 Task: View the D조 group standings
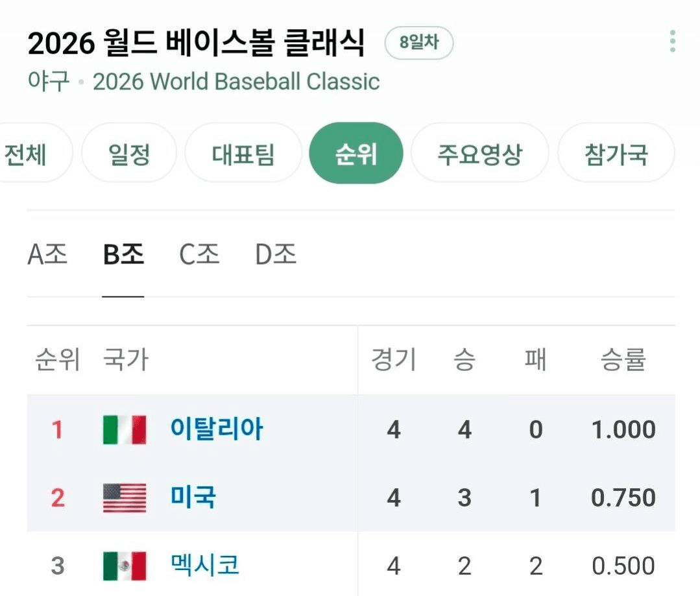(276, 255)
